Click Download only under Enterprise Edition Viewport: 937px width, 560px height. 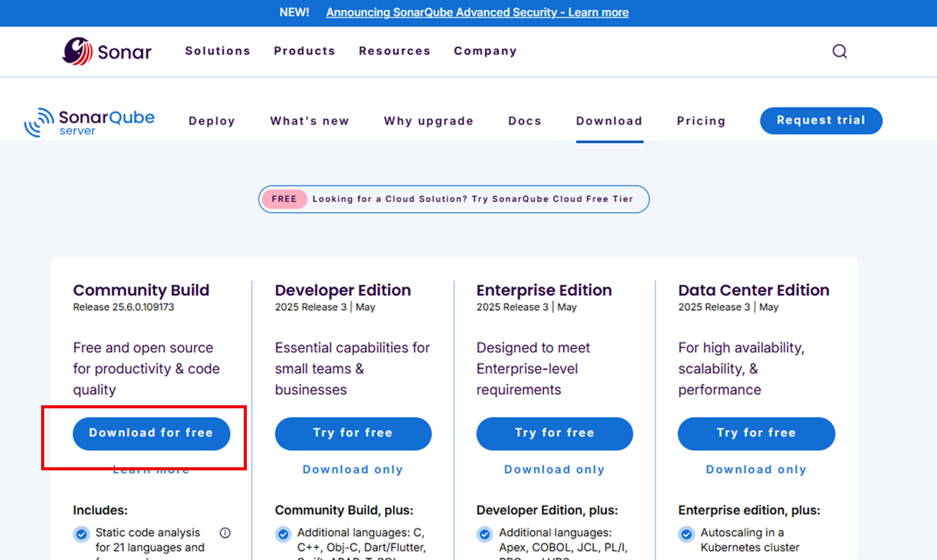(554, 469)
